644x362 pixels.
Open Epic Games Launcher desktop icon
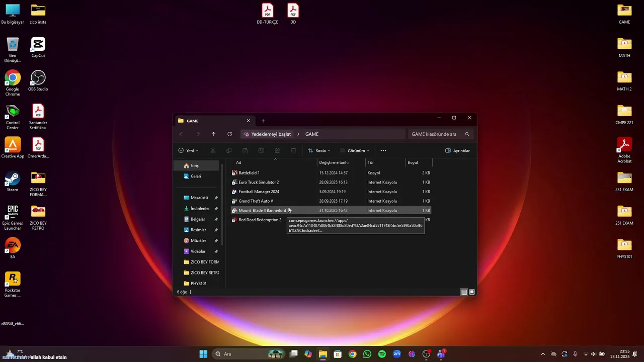click(x=13, y=218)
